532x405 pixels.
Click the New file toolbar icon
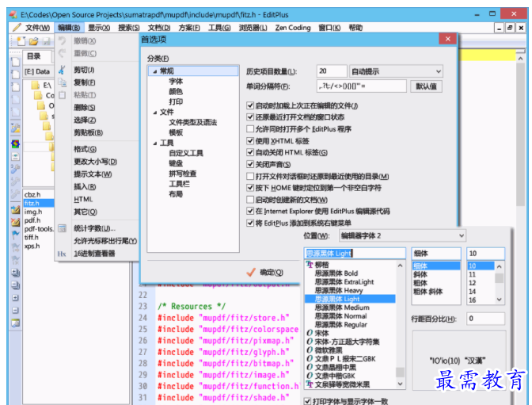point(21,41)
